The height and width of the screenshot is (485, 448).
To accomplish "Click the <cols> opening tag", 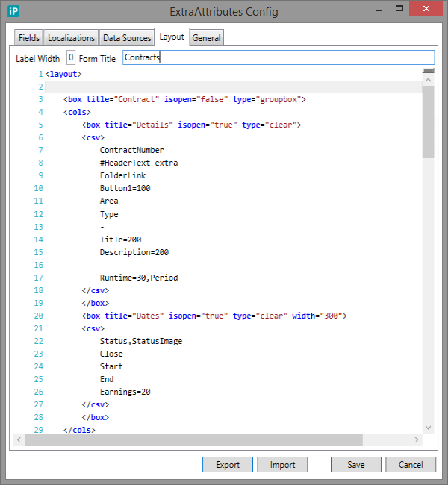I will coord(77,112).
